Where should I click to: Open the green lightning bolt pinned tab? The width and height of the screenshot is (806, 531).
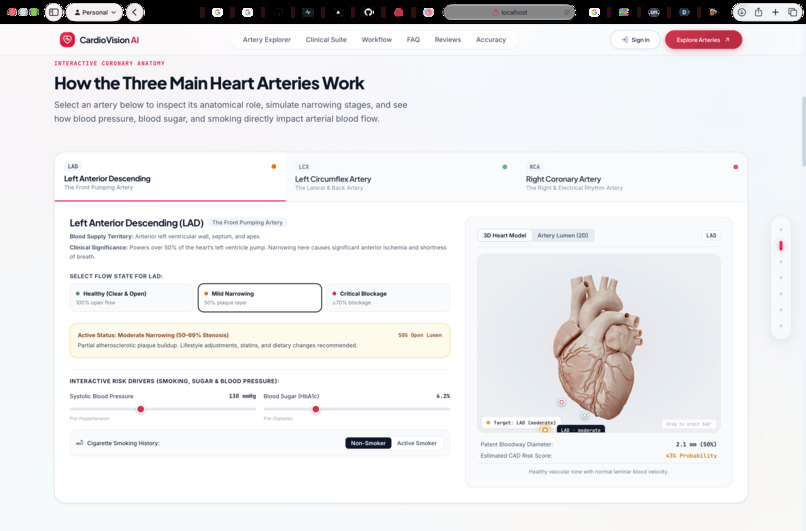point(308,12)
